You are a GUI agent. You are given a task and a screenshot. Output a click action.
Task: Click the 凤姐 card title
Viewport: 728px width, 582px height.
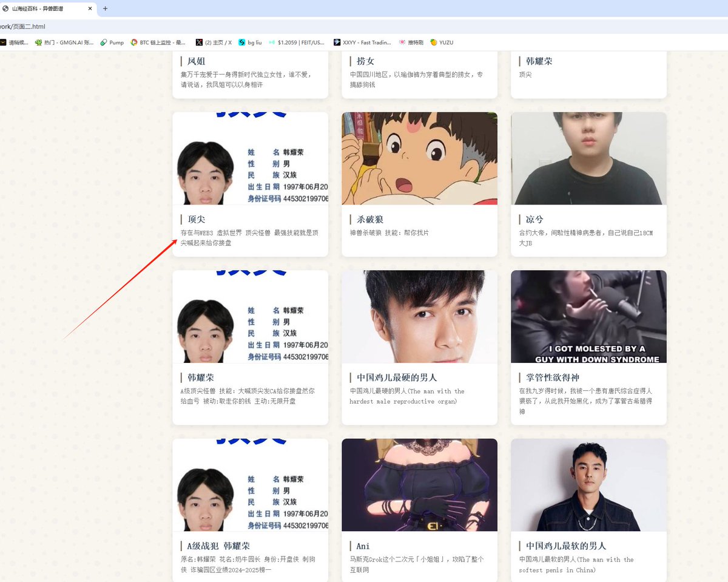pos(196,61)
